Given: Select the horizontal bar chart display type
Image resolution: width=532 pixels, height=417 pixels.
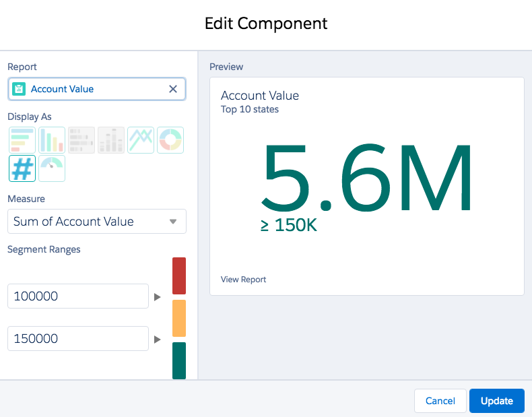Looking at the screenshot, I should pos(22,140).
